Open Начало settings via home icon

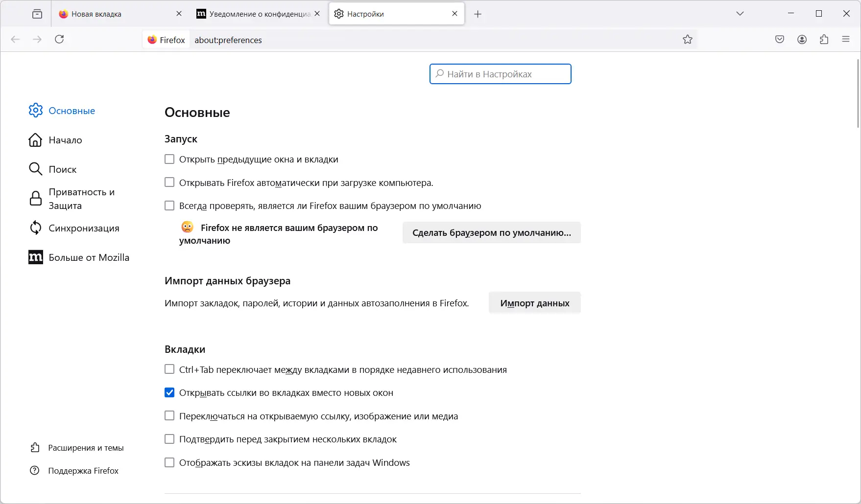[35, 140]
